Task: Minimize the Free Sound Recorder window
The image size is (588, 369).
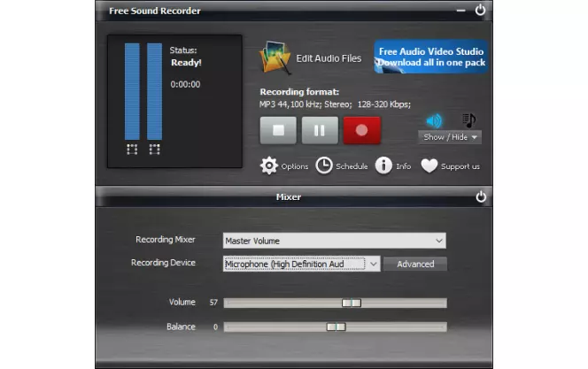Action: (460, 11)
